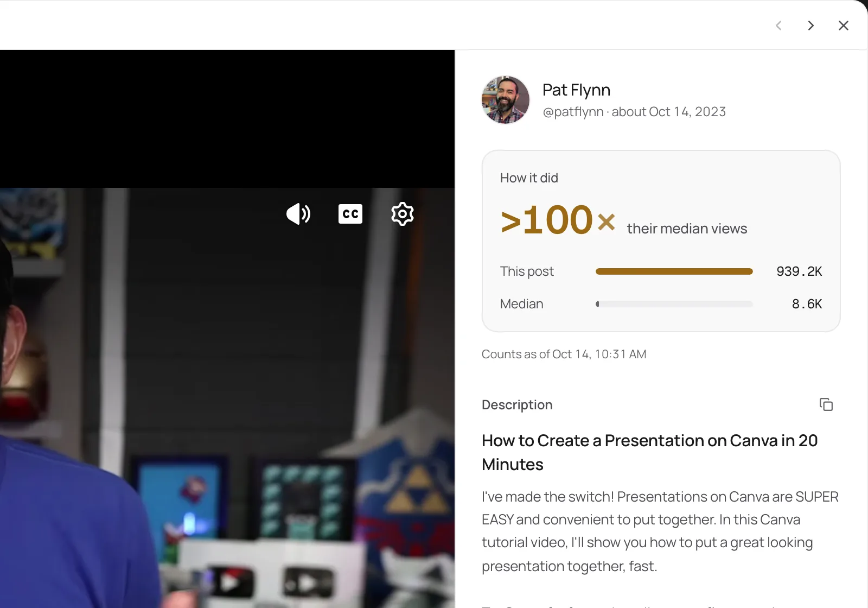Open Pat Flynn's profile picture
Image resolution: width=868 pixels, height=608 pixels.
click(506, 100)
